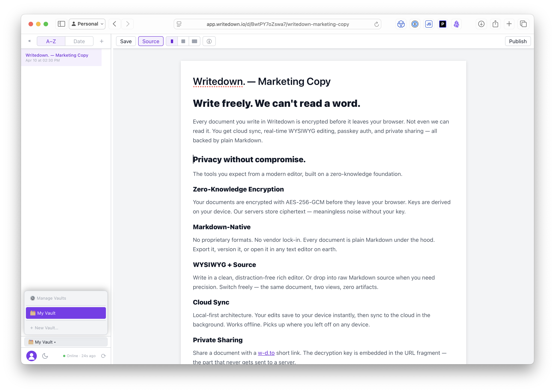Toggle dark mode with the moon icon
Image resolution: width=555 pixels, height=392 pixels.
coord(45,356)
